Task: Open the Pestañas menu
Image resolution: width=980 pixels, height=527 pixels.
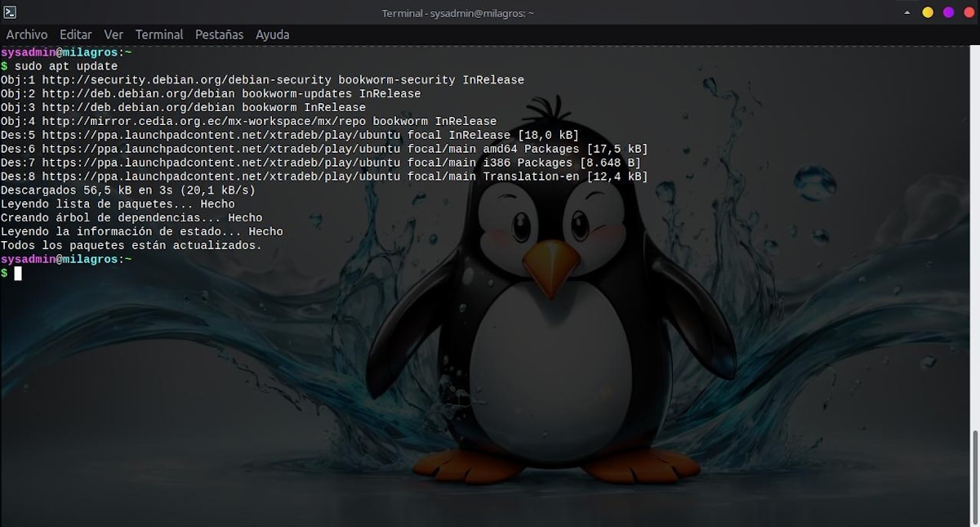Action: click(219, 35)
